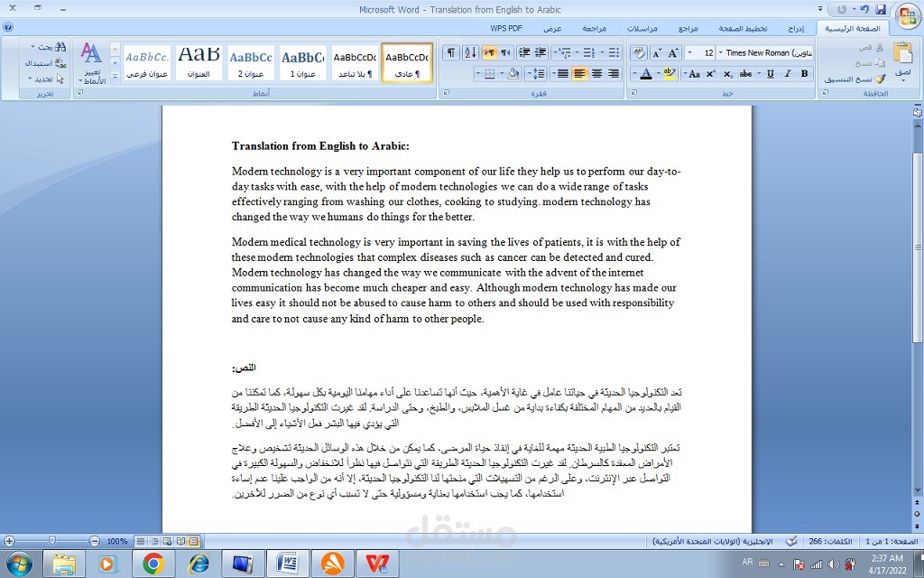Click the Grow Font icon
The height and width of the screenshot is (578, 924).
point(673,53)
